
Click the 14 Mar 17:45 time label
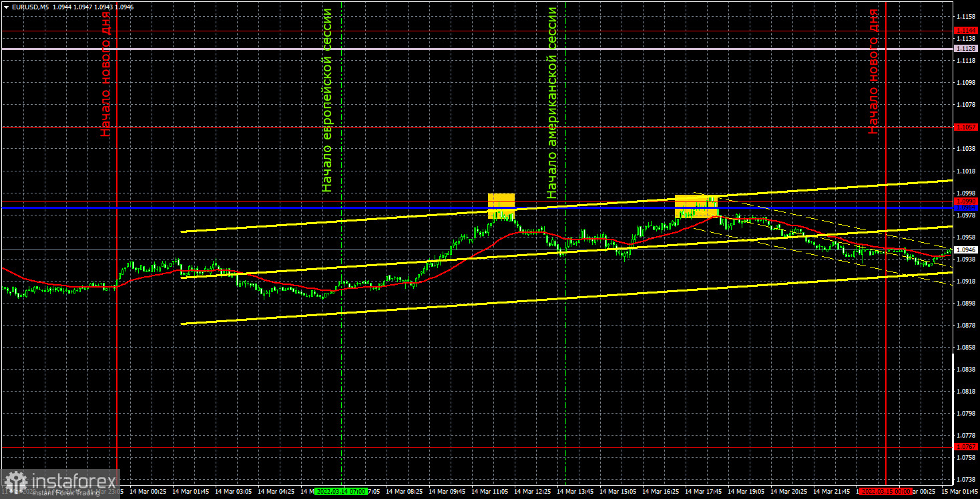point(704,492)
